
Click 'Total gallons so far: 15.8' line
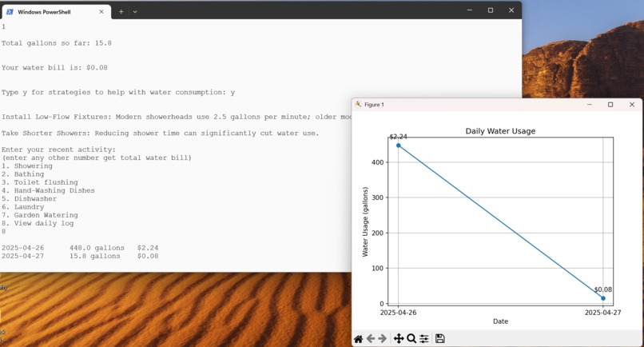(x=56, y=43)
